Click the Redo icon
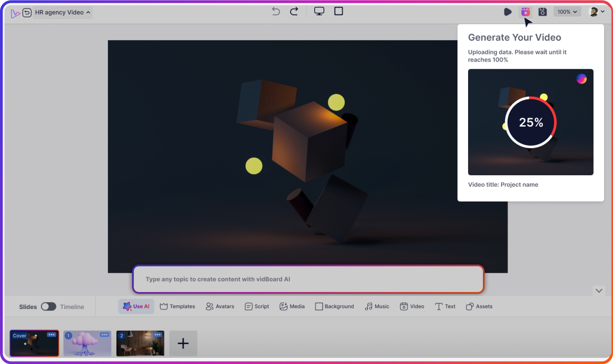 (294, 11)
